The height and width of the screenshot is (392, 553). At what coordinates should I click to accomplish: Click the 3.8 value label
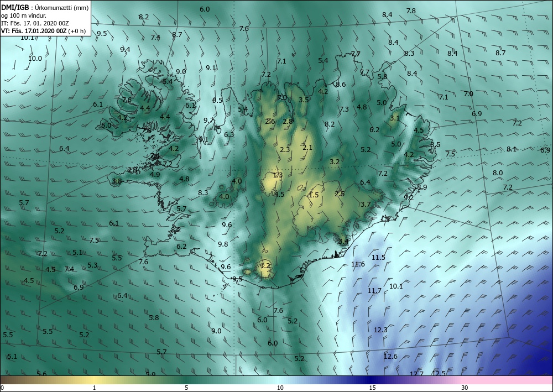point(117,181)
